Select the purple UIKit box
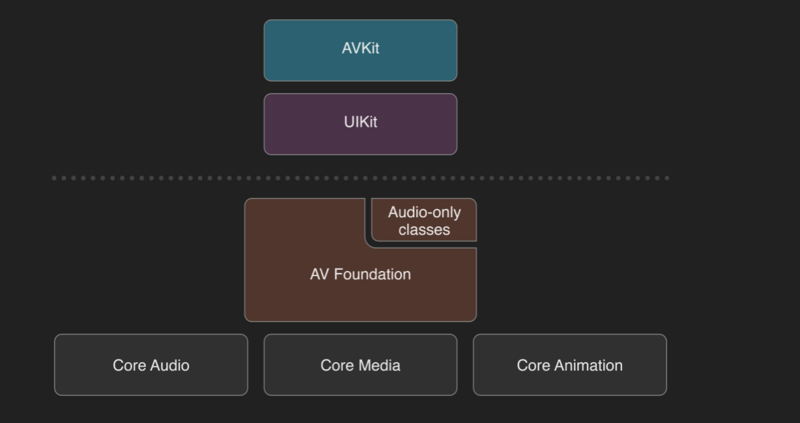Viewport: 800px width, 423px height. [x=360, y=124]
